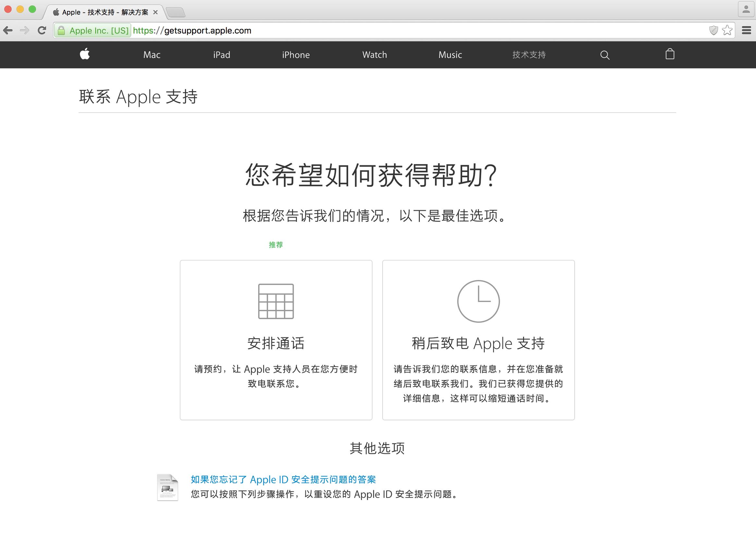Select the clock icon above 稍后致电 Apple 支持
756x557 pixels.
pos(478,301)
